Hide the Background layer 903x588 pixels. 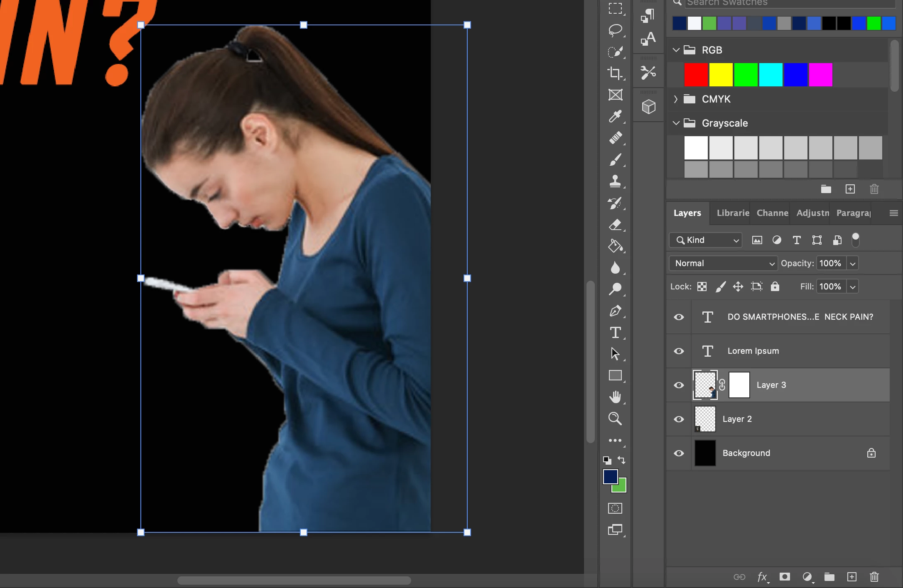click(679, 453)
